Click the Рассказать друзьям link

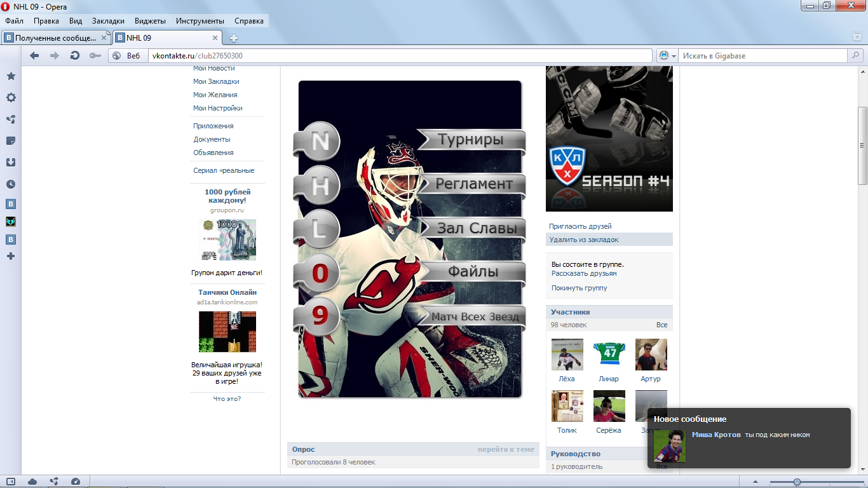point(584,273)
